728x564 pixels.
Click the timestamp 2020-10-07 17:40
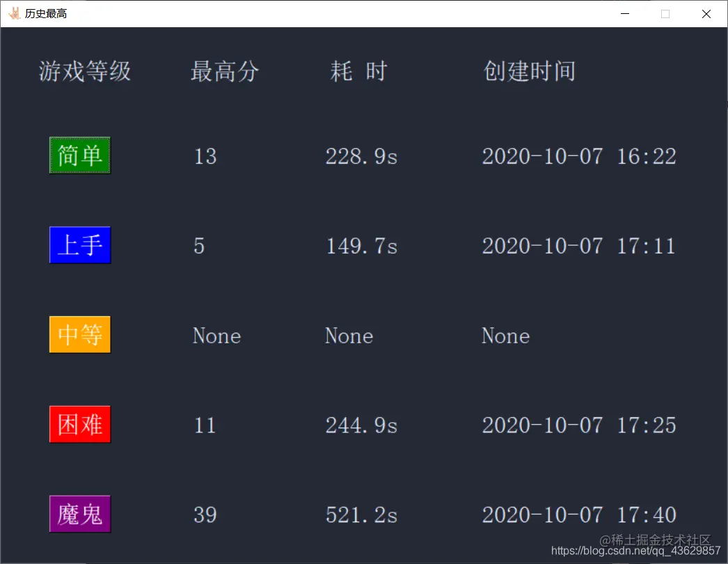(x=579, y=515)
